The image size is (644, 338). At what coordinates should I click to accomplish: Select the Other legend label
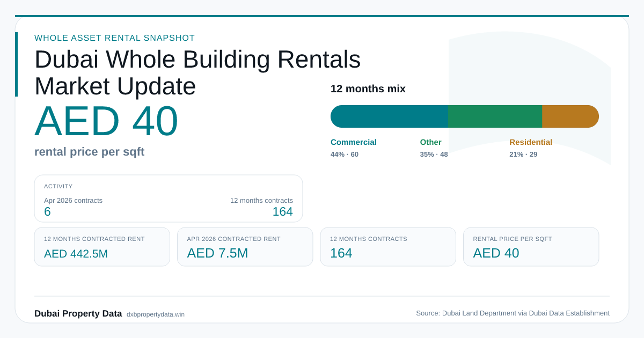pyautogui.click(x=431, y=142)
